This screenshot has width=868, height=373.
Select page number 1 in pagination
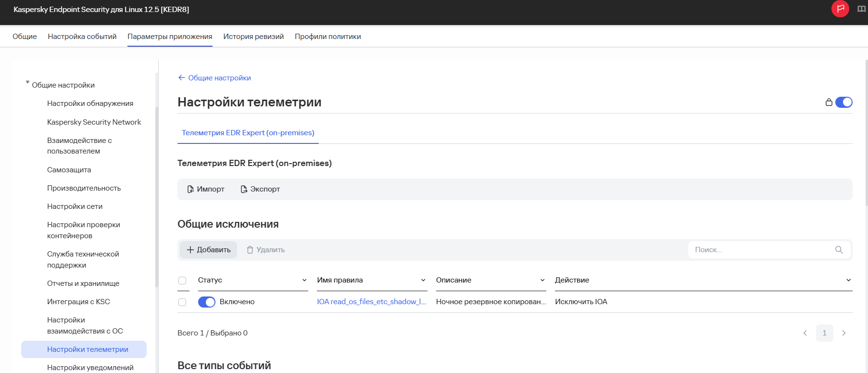point(825,333)
